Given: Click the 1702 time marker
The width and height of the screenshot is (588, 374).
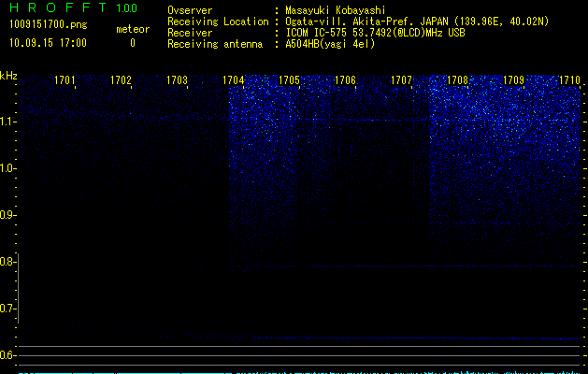Looking at the screenshot, I should tap(121, 80).
